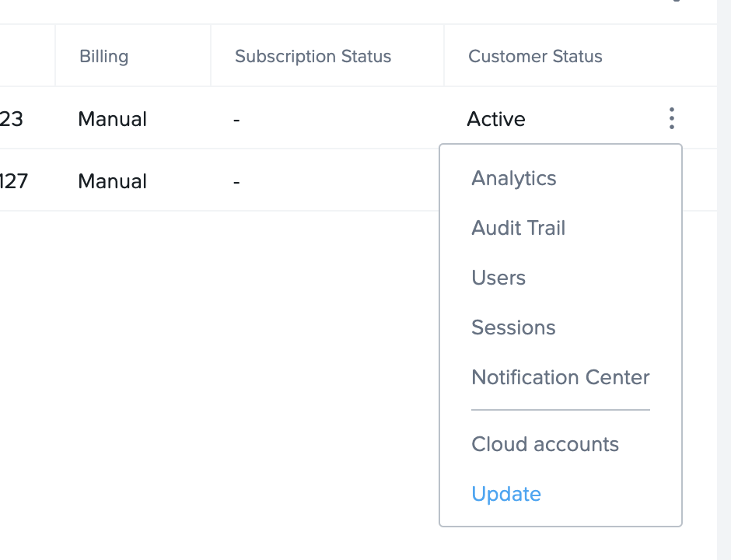The image size is (731, 560).
Task: Click the blank header cell left of Billing
Action: (x=27, y=56)
